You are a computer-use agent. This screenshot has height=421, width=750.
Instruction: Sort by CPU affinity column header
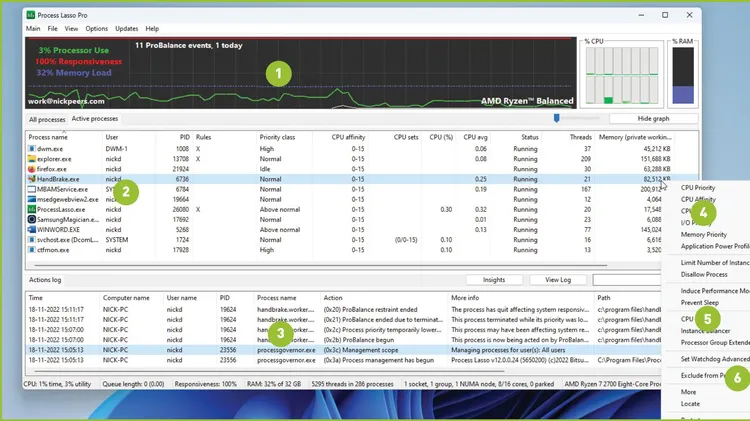[348, 137]
